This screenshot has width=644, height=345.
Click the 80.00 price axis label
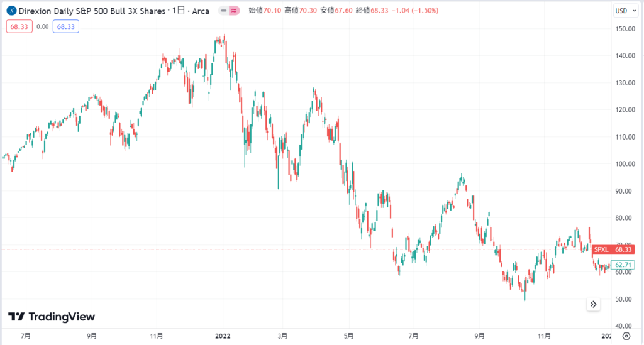pyautogui.click(x=625, y=218)
